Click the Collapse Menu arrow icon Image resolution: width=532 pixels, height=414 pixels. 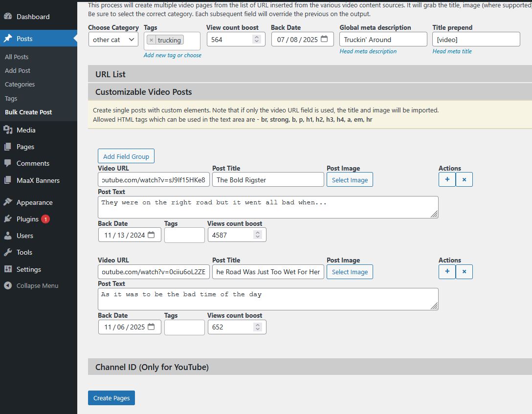[x=8, y=285]
